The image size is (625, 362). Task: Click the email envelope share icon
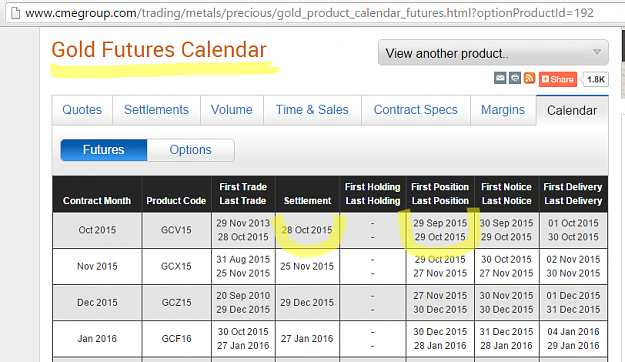tap(500, 78)
